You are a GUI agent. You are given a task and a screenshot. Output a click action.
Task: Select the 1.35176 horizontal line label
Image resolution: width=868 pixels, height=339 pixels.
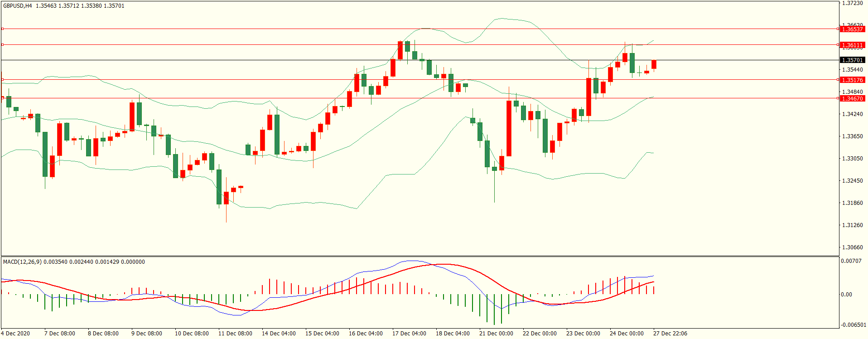coord(852,80)
